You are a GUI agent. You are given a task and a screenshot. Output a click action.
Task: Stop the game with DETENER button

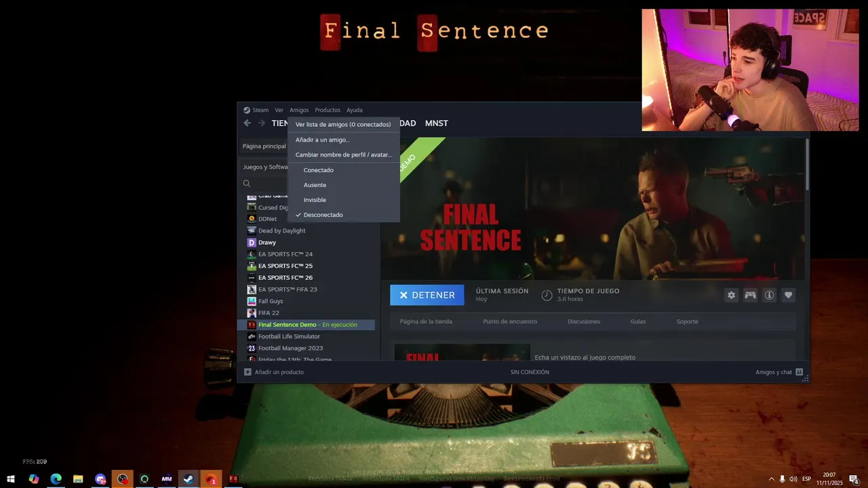pyautogui.click(x=427, y=295)
